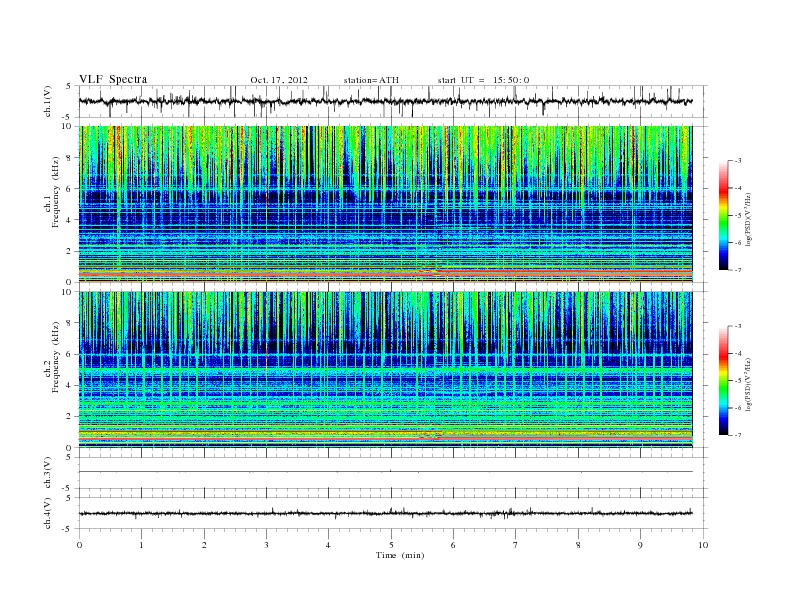Click the ch.2 spectrogram panel

[x=385, y=370]
